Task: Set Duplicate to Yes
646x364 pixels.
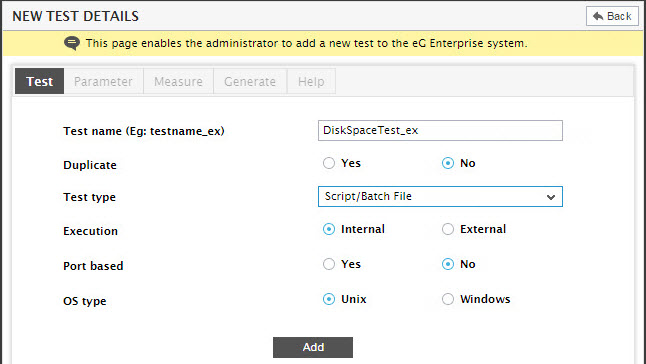Action: tap(329, 163)
